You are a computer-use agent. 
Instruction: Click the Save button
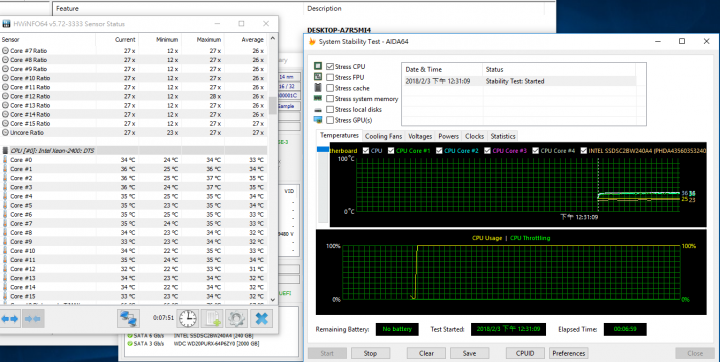point(469,353)
